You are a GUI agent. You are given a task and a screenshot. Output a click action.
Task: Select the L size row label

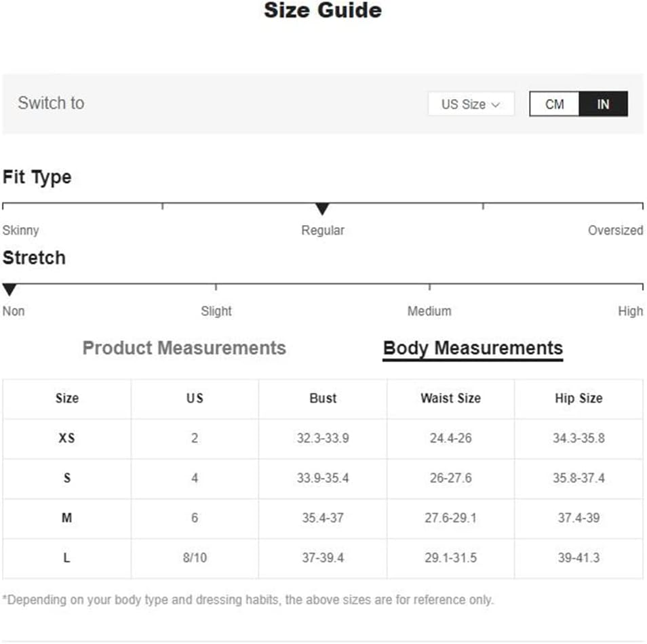[66, 559]
